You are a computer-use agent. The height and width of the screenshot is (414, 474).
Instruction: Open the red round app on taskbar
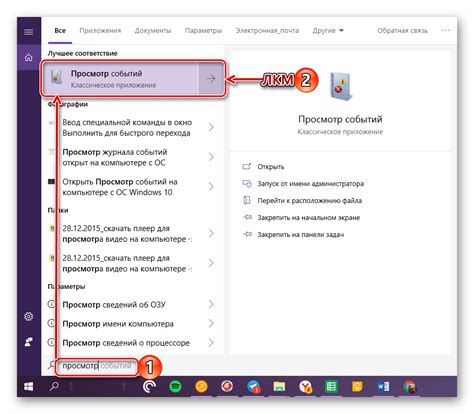(227, 387)
